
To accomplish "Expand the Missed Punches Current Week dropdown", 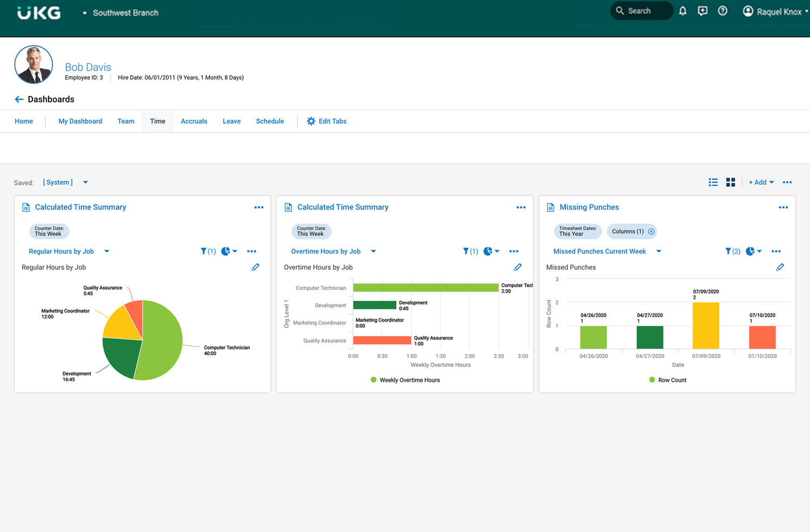I will [x=659, y=251].
